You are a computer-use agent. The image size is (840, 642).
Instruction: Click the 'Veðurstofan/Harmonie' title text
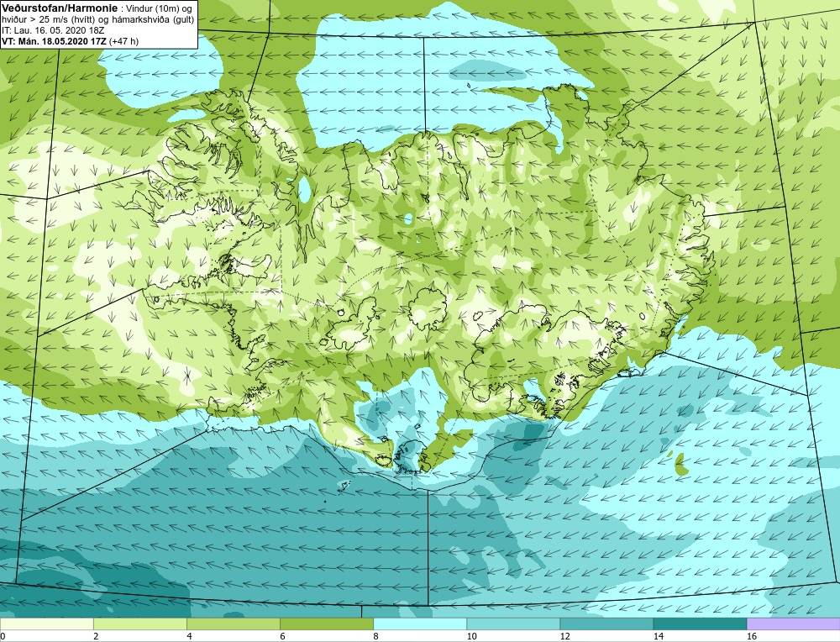[x=60, y=8]
